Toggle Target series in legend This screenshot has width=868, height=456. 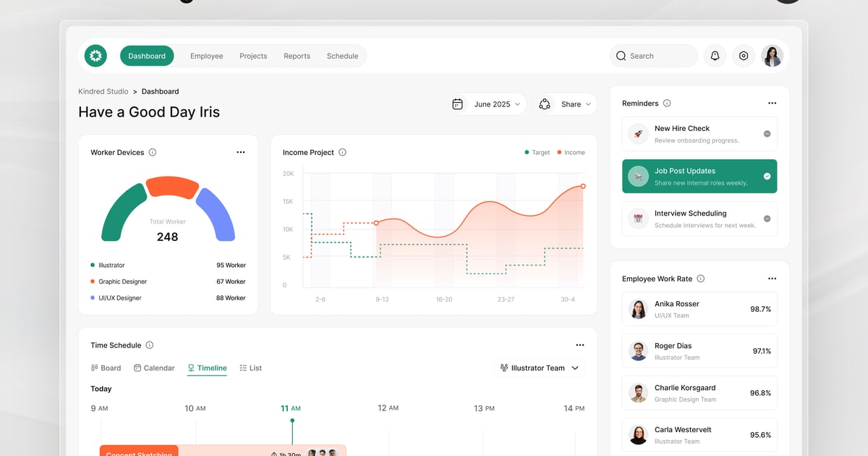pos(537,153)
